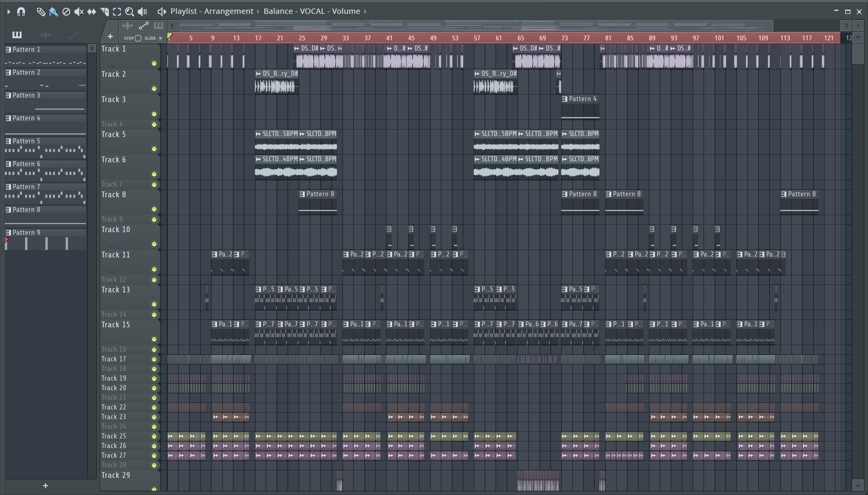The width and height of the screenshot is (868, 495).
Task: Choose the Select marquee tool
Action: pos(117,12)
